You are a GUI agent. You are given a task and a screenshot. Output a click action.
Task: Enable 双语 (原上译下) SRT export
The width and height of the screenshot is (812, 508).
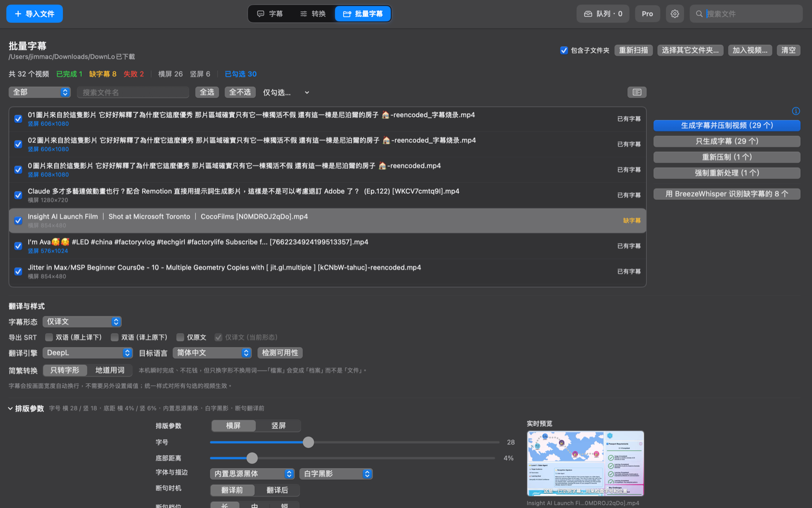(49, 337)
